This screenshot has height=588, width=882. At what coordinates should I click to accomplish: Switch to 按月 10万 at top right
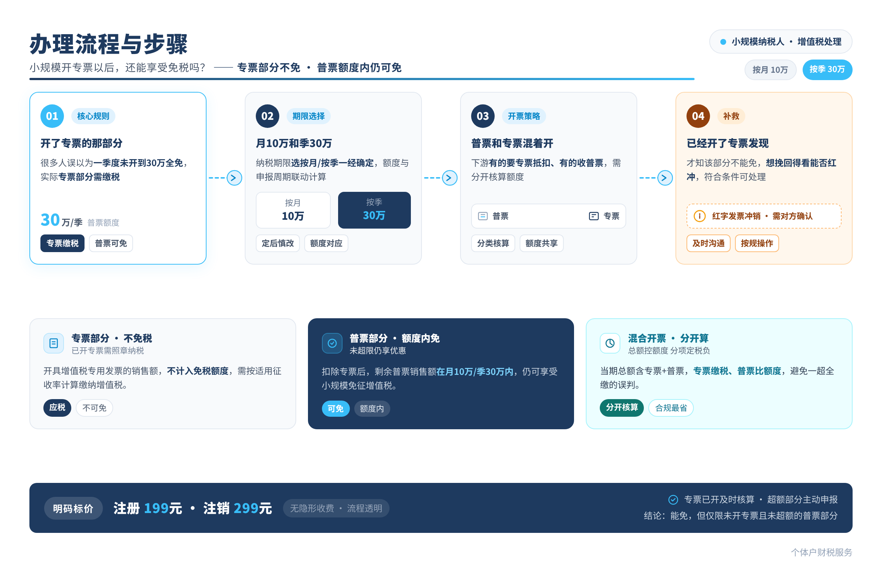point(770,70)
